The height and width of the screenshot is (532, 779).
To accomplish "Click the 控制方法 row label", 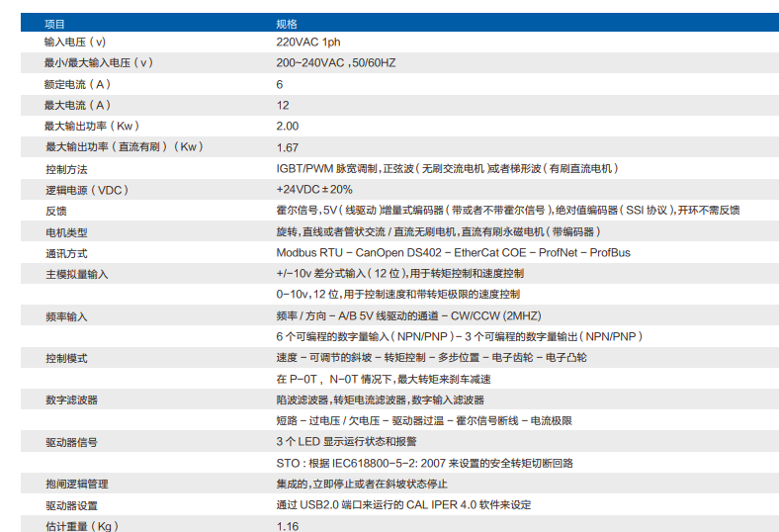I will [66, 169].
